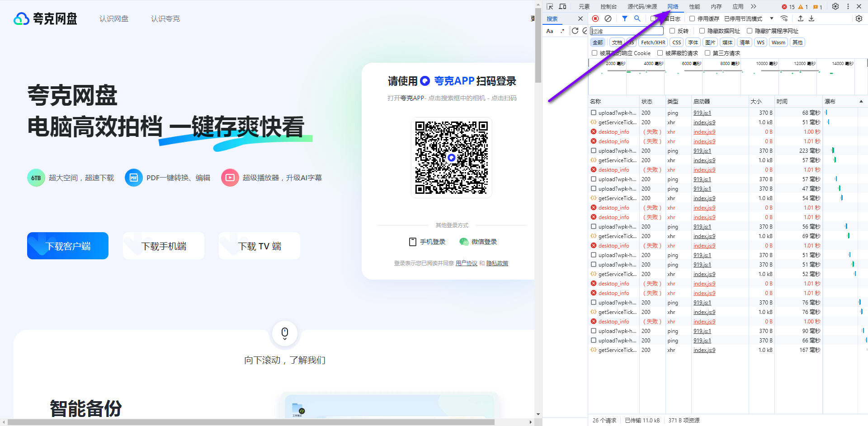Screen dimensions: 868x426
Task: Click the 下载客户端 button
Action: tap(68, 246)
